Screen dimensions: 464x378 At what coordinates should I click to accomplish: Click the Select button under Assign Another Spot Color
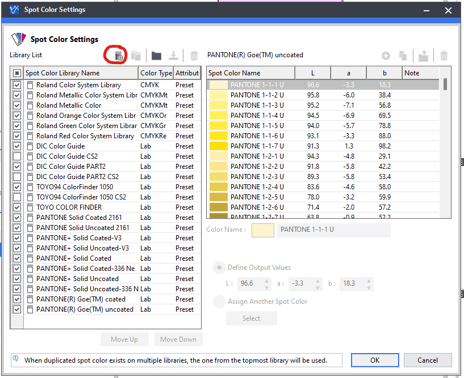[251, 318]
